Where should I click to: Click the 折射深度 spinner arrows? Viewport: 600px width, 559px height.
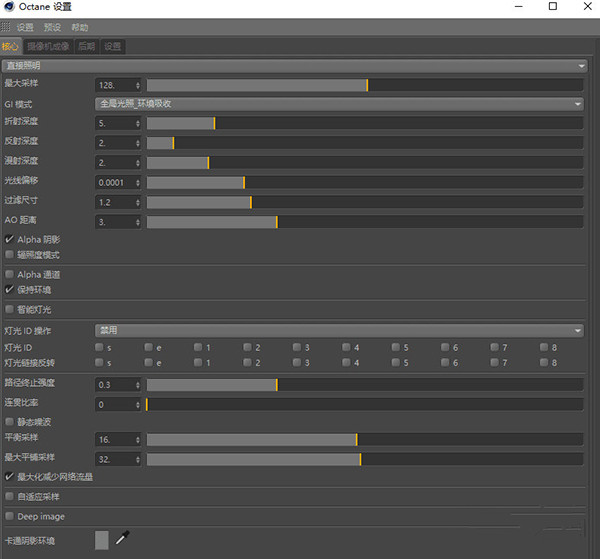tap(137, 123)
